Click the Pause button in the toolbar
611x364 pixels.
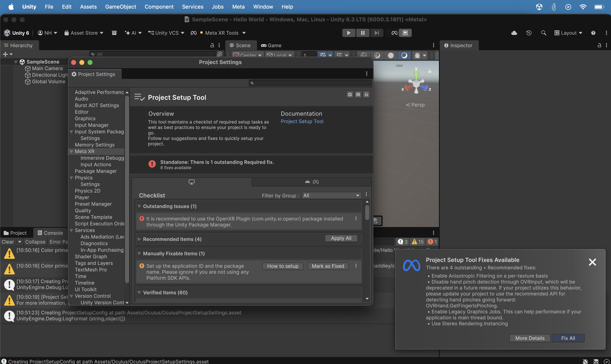click(x=363, y=33)
